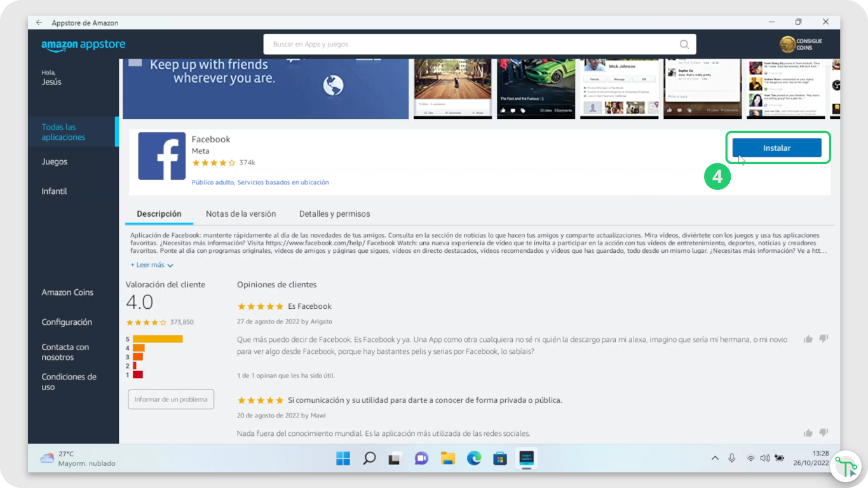
Task: Dislike the first review with thumbs down
Action: (824, 339)
